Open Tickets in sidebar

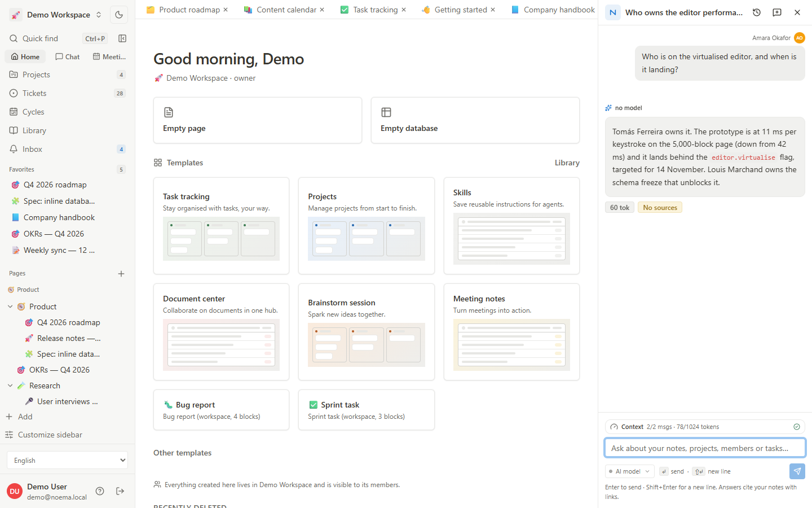pos(68,93)
